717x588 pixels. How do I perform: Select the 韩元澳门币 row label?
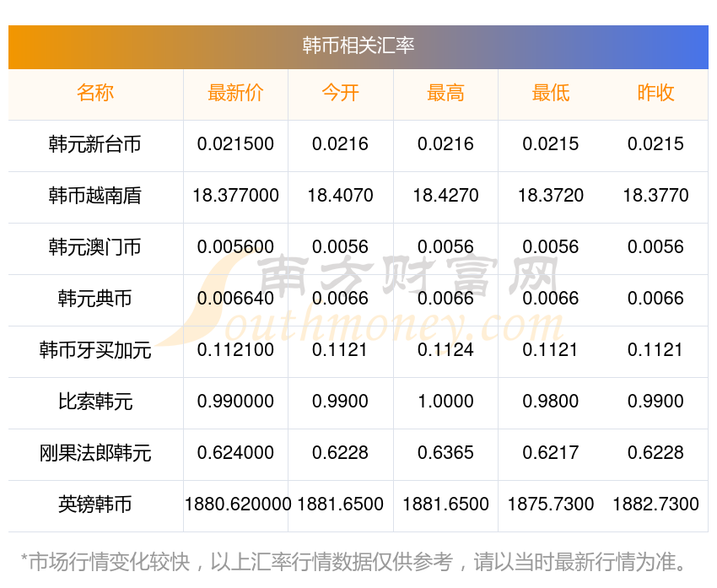[95, 247]
